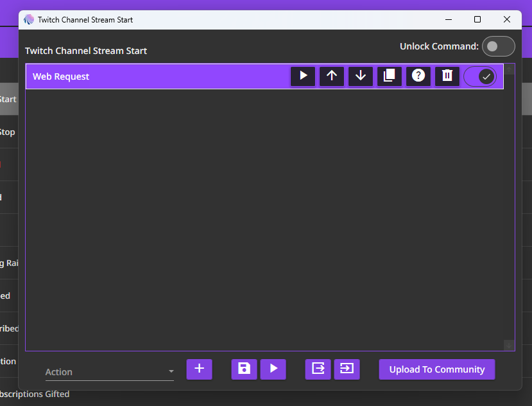Toggle the Unlock Command switch
532x406 pixels.
pyautogui.click(x=499, y=46)
